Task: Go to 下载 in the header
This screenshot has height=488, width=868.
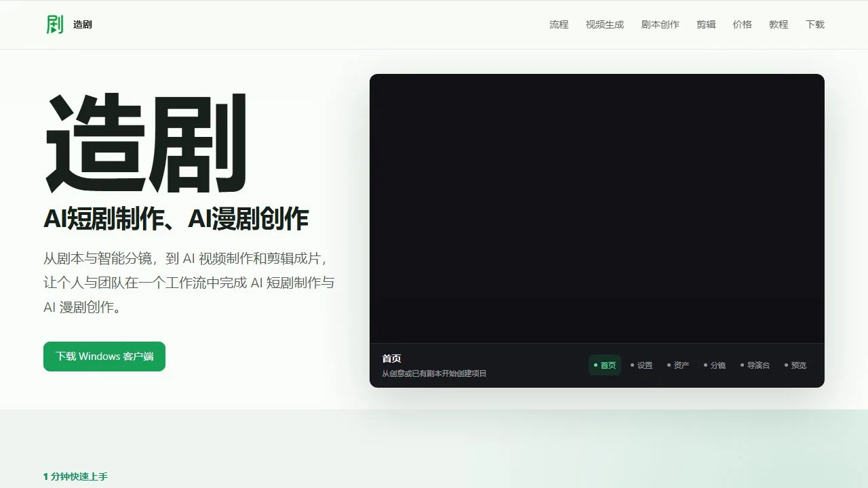Action: pos(815,24)
